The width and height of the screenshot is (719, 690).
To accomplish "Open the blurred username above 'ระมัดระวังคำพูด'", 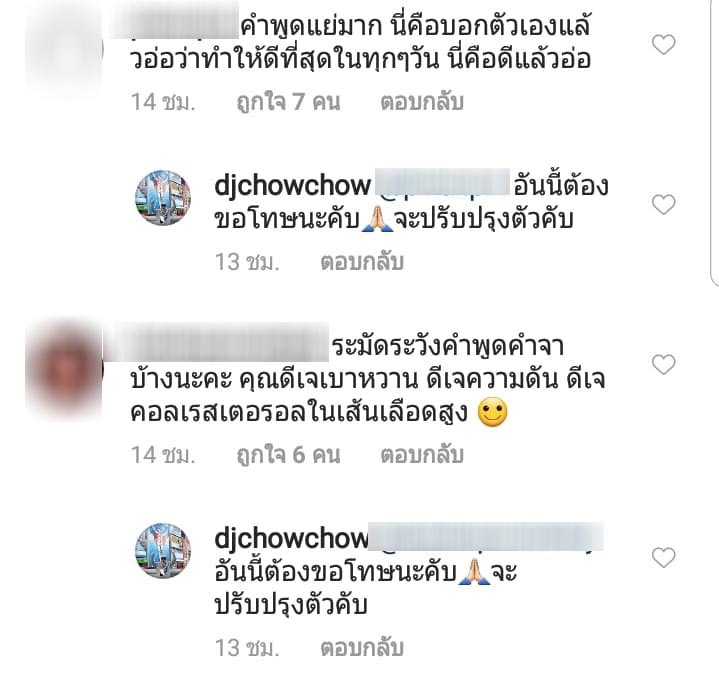I will [x=216, y=342].
